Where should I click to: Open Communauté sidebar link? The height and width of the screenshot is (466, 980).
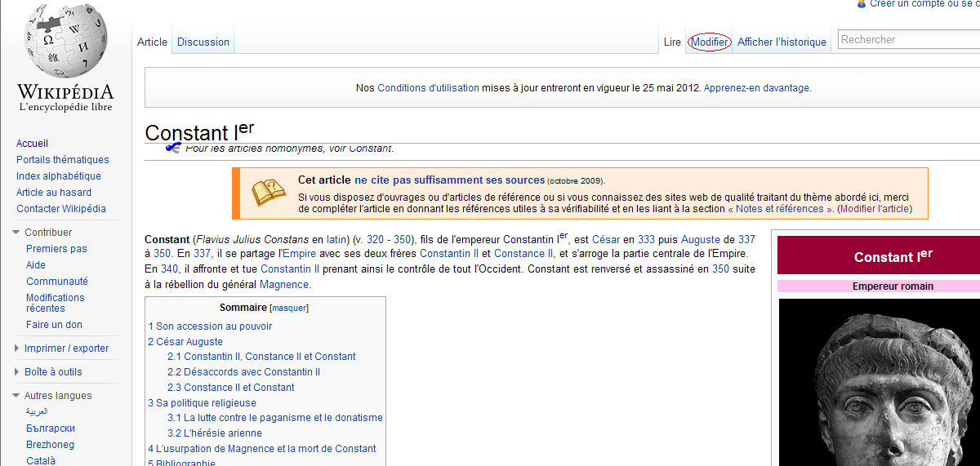[57, 282]
